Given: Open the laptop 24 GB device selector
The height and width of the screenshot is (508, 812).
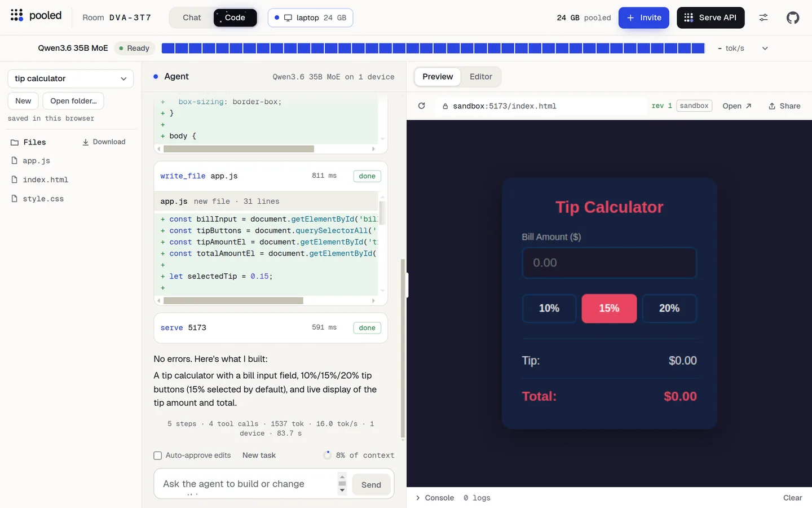Looking at the screenshot, I should [311, 17].
